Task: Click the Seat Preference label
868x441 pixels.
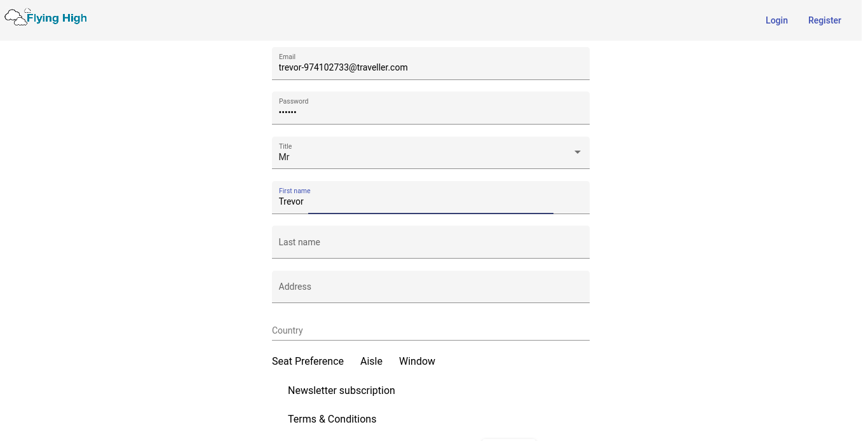Action: click(308, 361)
